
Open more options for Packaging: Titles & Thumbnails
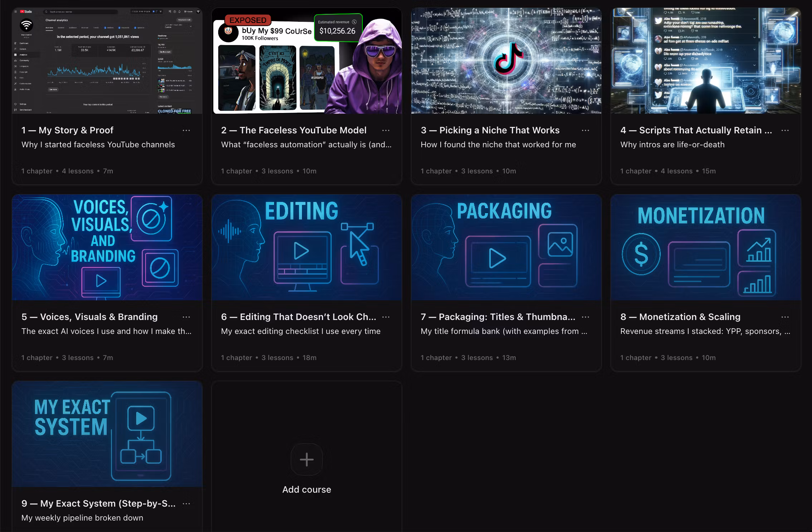(x=586, y=317)
